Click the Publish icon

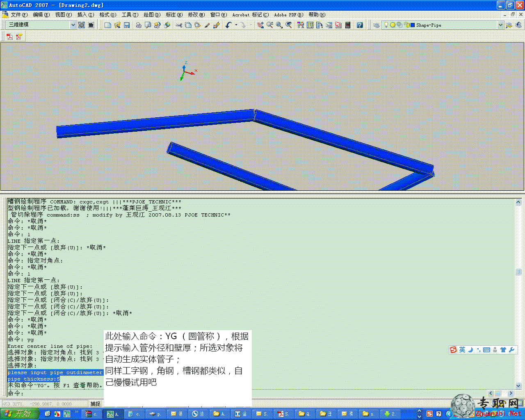[157, 25]
